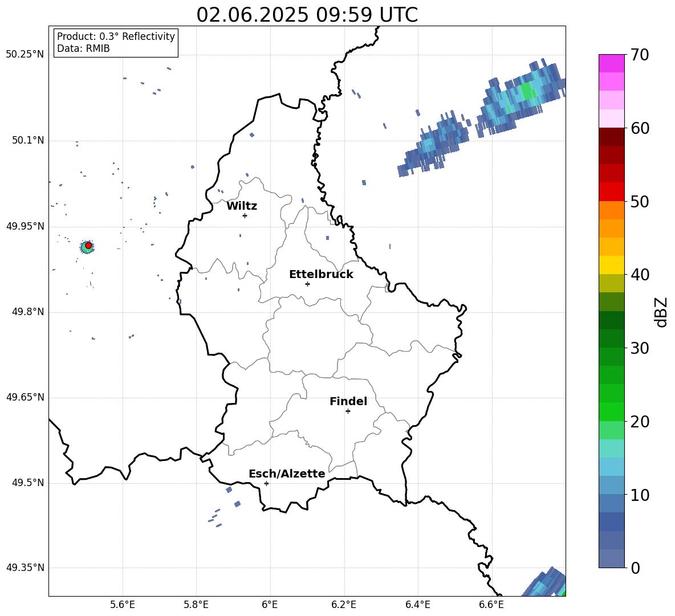Click the red radar echo dot
Screen dimensions: 675x616
88,246
